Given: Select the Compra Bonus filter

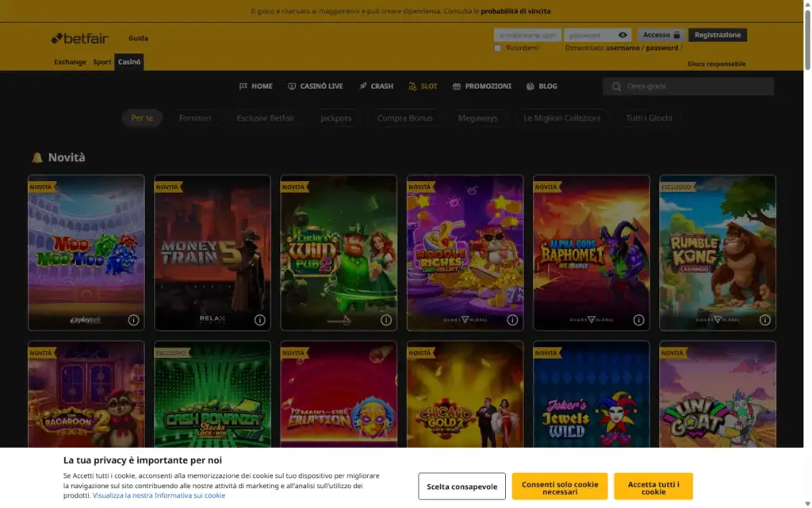Looking at the screenshot, I should point(404,118).
